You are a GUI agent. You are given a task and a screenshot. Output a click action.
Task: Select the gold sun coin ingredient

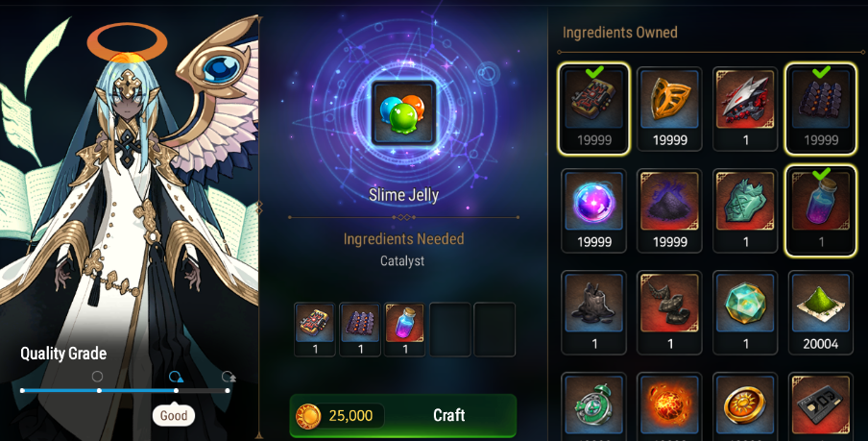[745, 406]
